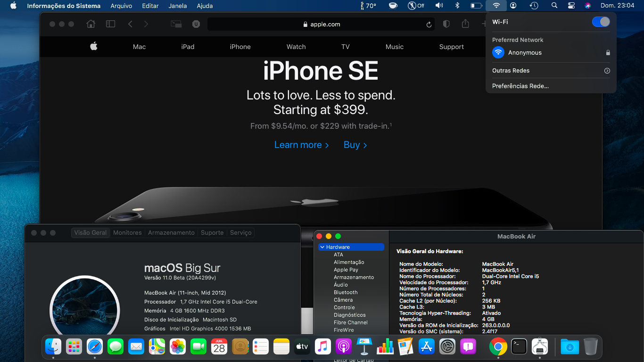
Task: Open Finder from the Dock
Action: tap(53, 347)
